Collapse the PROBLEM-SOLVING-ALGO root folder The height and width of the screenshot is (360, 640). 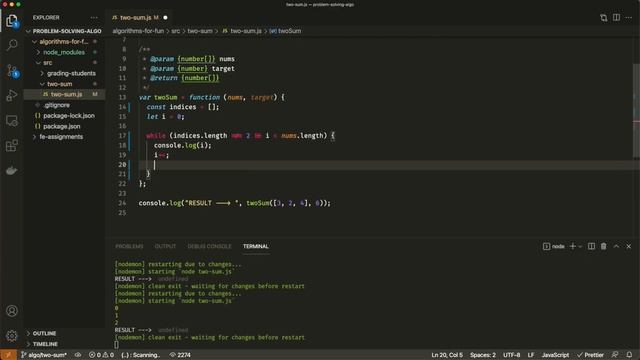coord(64,31)
